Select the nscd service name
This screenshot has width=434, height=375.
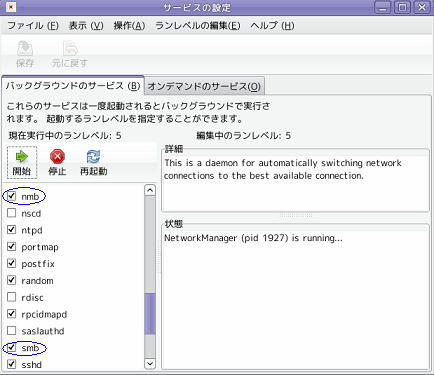(x=31, y=213)
